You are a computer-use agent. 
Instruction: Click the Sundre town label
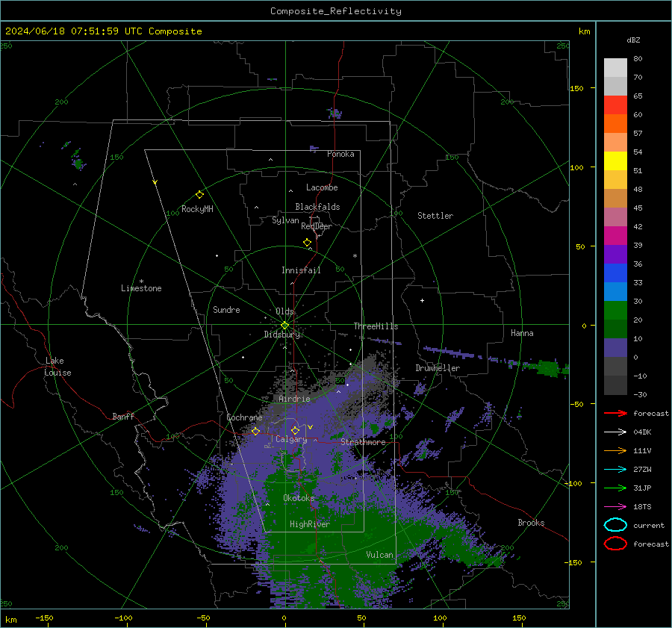226,309
